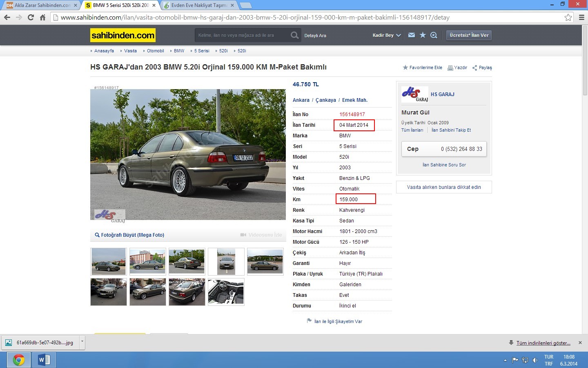Click the share icon next to Paylaş
This screenshot has width=588, height=368.
(474, 68)
